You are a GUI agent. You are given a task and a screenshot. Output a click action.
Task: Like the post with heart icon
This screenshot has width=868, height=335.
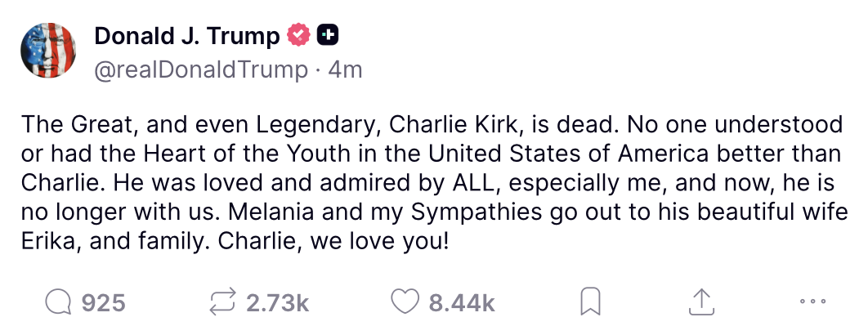(405, 302)
